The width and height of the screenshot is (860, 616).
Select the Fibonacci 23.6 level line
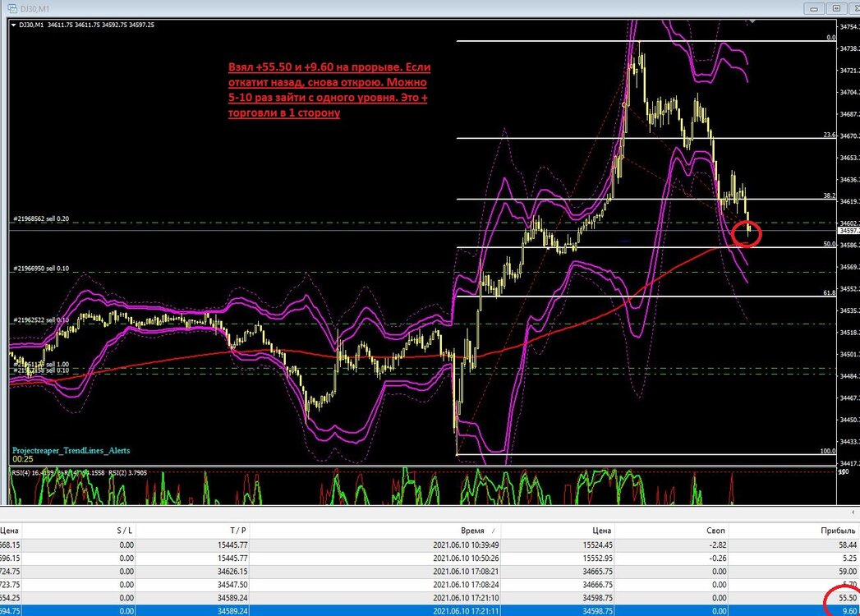click(x=646, y=138)
